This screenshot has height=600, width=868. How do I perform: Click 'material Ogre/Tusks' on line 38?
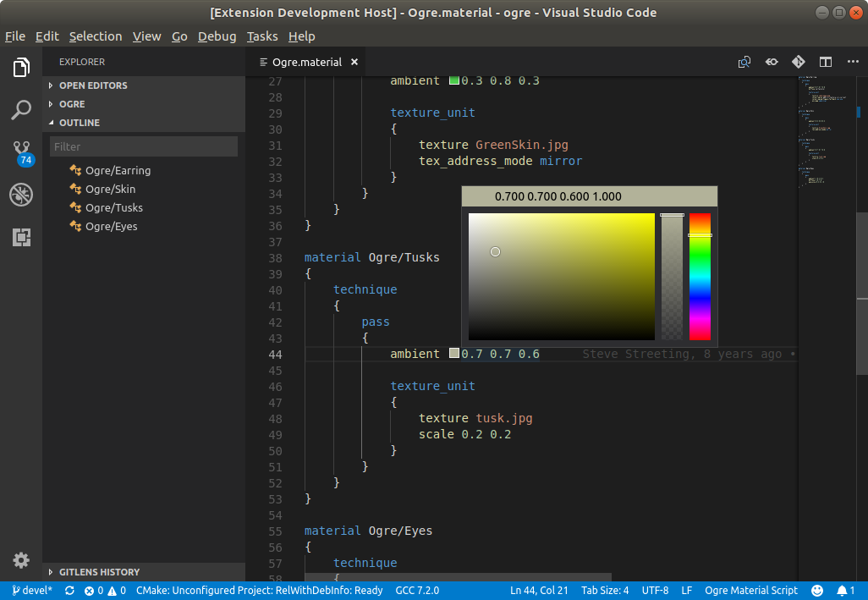tap(372, 257)
